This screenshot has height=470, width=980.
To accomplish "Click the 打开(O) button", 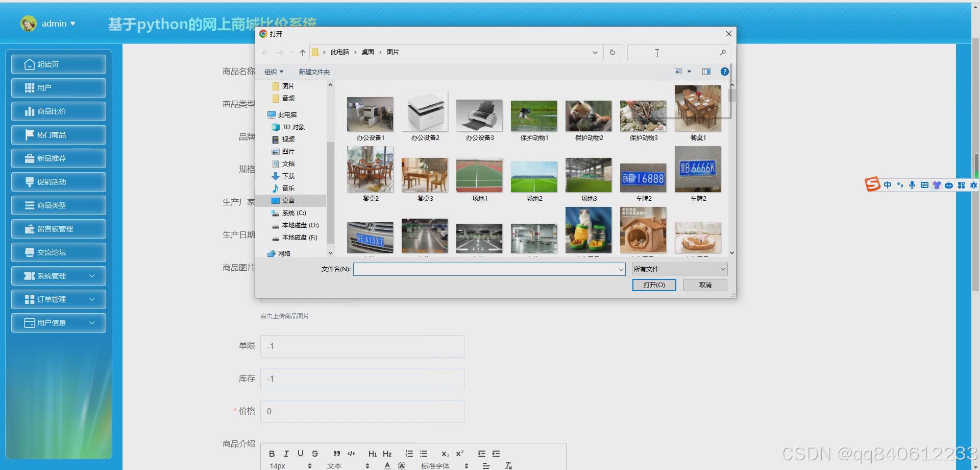I will 654,285.
